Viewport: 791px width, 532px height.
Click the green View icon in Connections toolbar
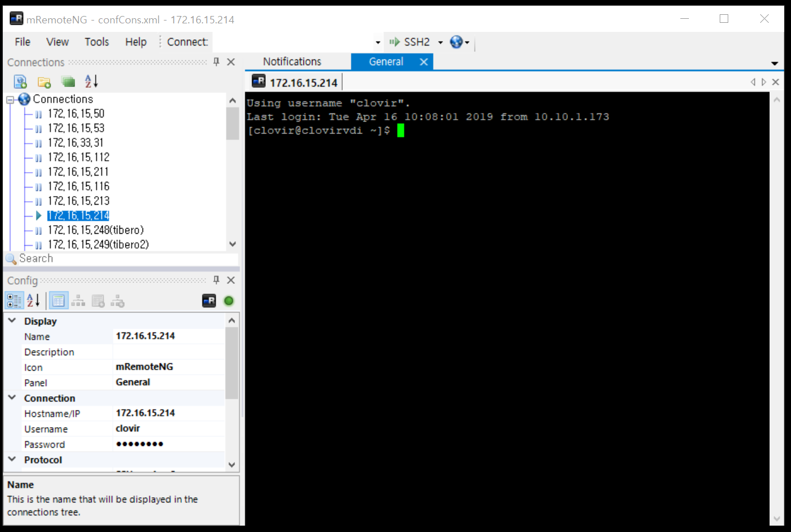[x=68, y=82]
